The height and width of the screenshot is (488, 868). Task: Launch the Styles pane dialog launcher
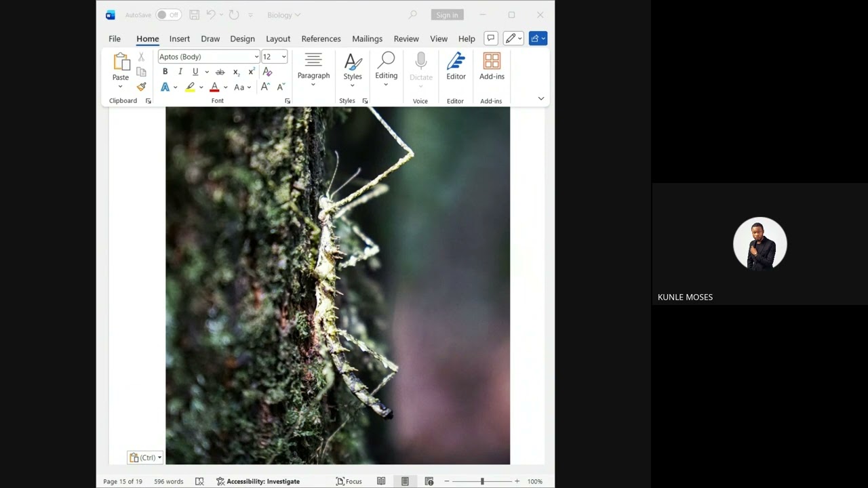click(x=365, y=101)
